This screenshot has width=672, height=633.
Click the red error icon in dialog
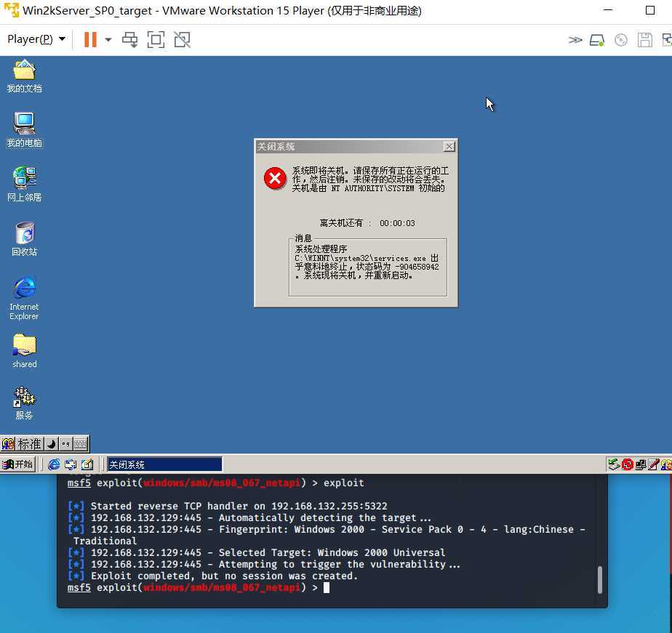[275, 178]
